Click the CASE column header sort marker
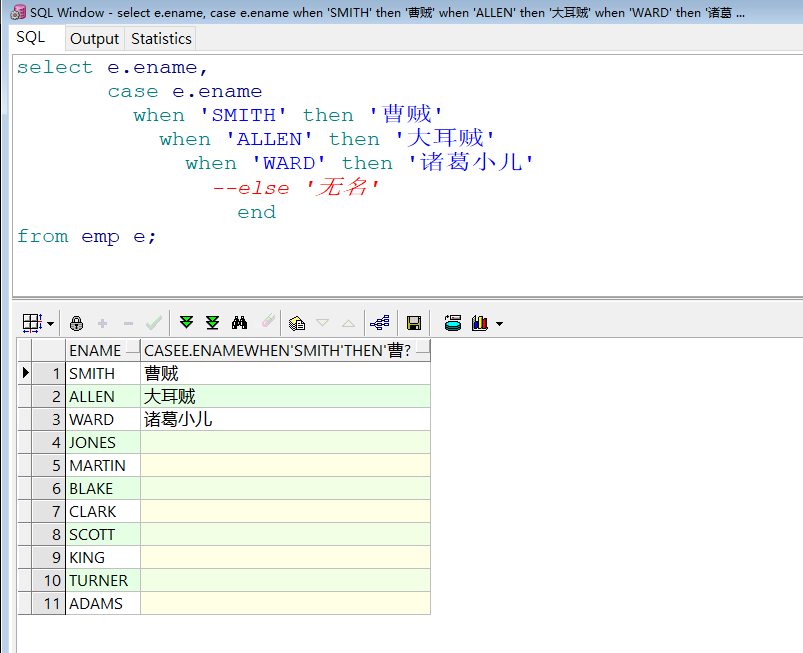 423,349
